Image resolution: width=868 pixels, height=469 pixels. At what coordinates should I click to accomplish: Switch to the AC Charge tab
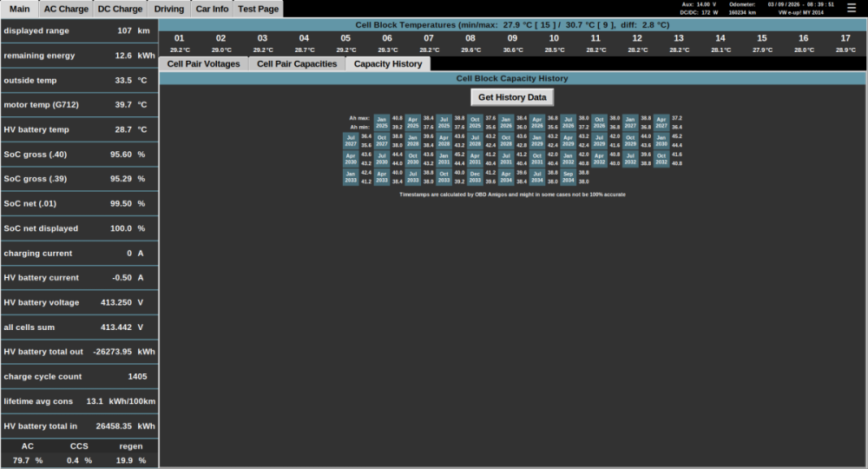point(66,9)
